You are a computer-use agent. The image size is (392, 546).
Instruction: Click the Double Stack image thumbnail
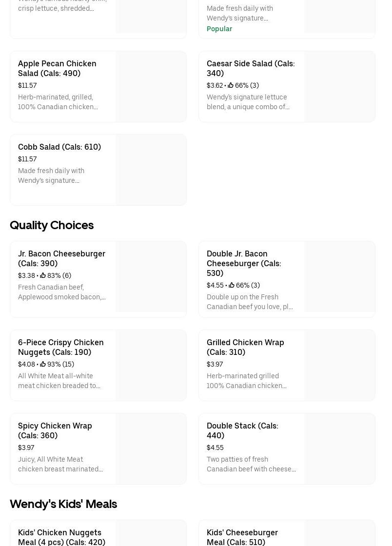point(339,449)
